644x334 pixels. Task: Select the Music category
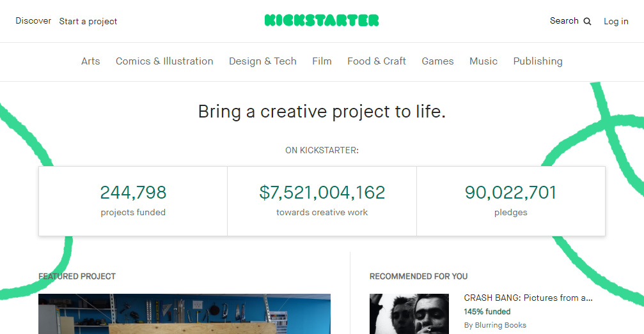tap(483, 61)
